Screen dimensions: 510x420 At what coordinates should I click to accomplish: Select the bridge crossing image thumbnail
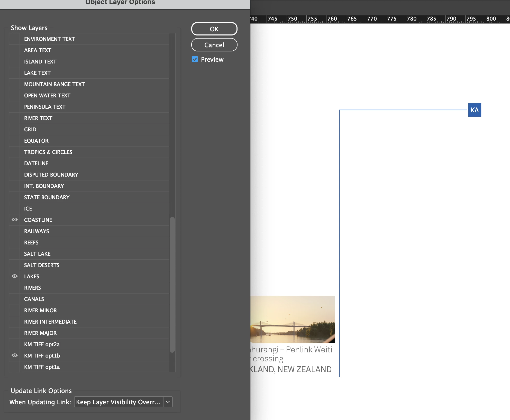(x=293, y=319)
